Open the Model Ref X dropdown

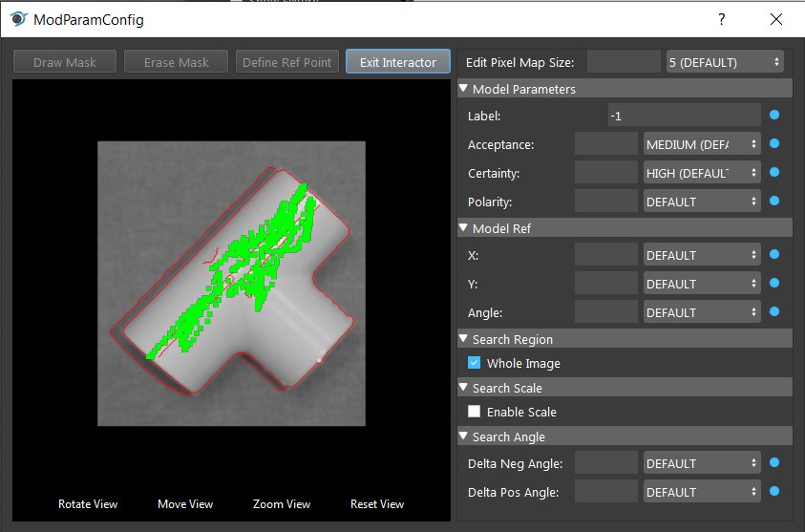click(702, 255)
